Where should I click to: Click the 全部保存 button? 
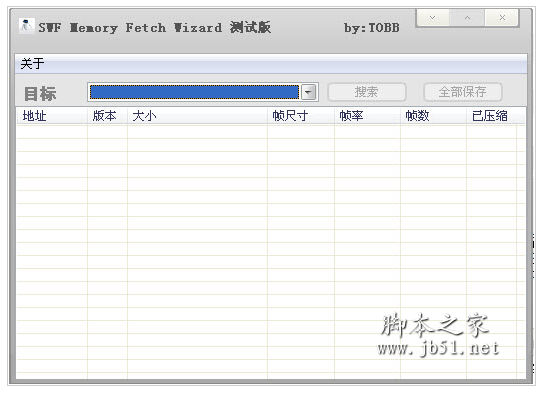pyautogui.click(x=463, y=92)
